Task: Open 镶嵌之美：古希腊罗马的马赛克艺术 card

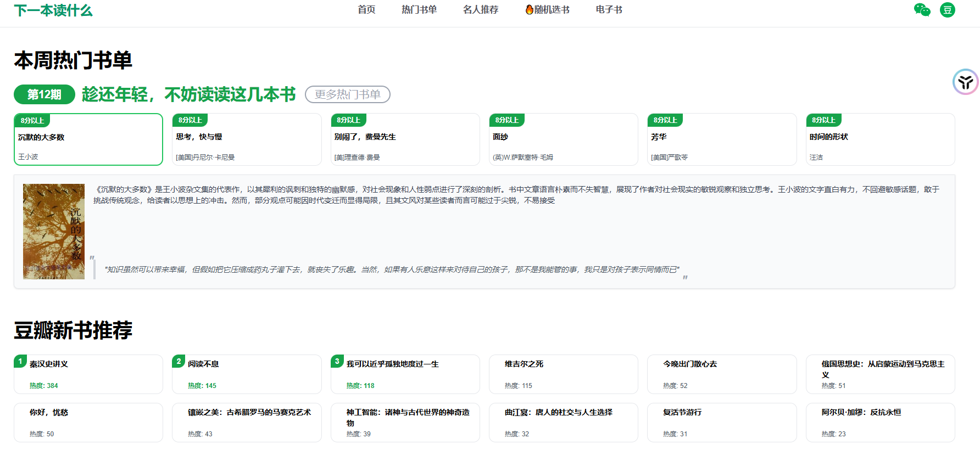Action: (247, 423)
